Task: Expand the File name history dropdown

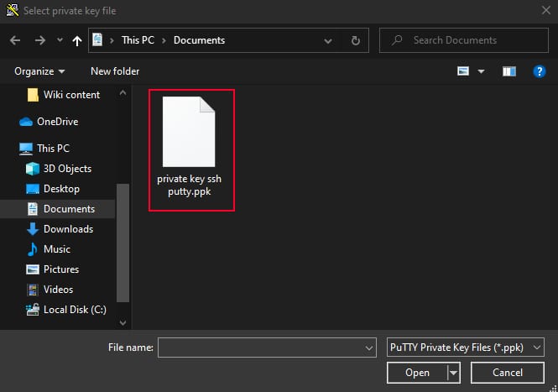Action: tap(369, 348)
